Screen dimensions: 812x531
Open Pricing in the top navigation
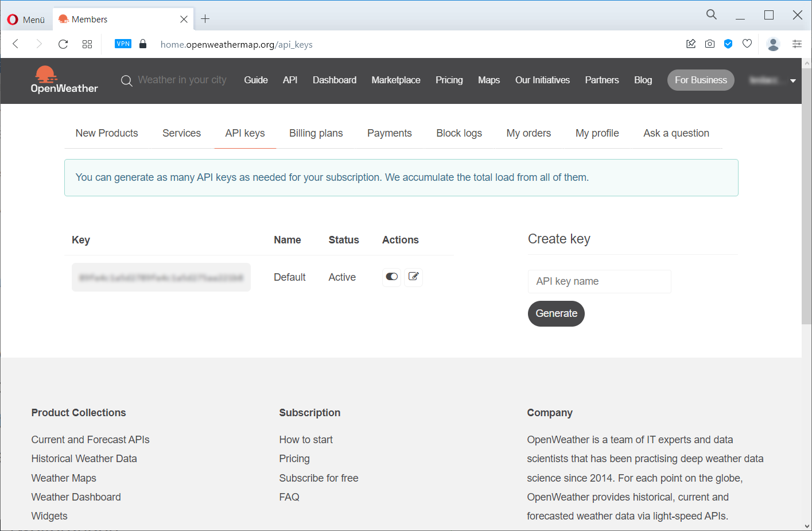pyautogui.click(x=449, y=80)
